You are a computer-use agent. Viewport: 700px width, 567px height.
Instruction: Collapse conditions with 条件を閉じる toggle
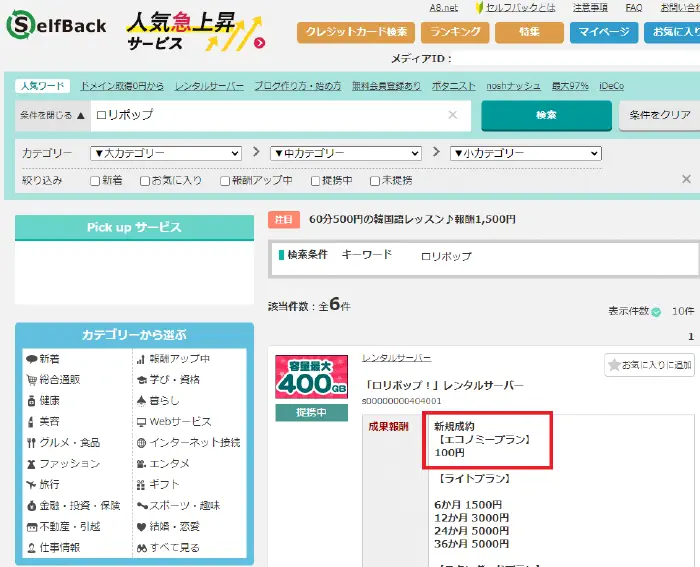[x=53, y=116]
